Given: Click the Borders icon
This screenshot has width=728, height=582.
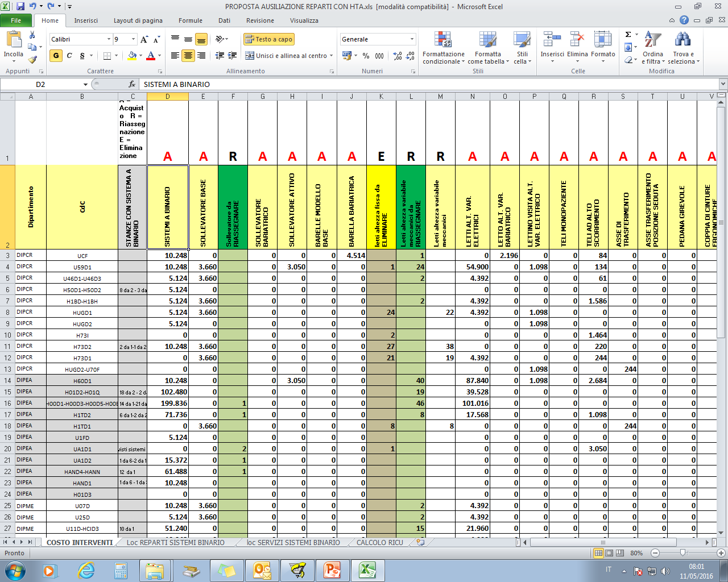Looking at the screenshot, I should 107,56.
